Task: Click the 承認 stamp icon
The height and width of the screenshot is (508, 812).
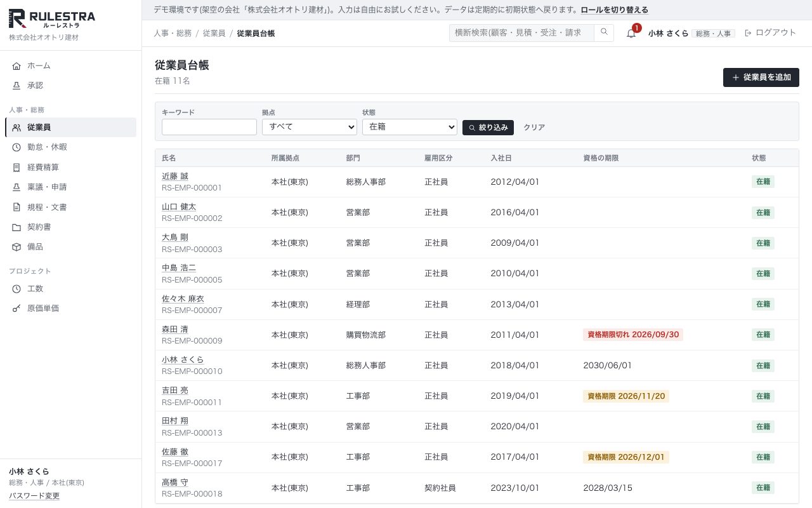Action: tap(16, 86)
